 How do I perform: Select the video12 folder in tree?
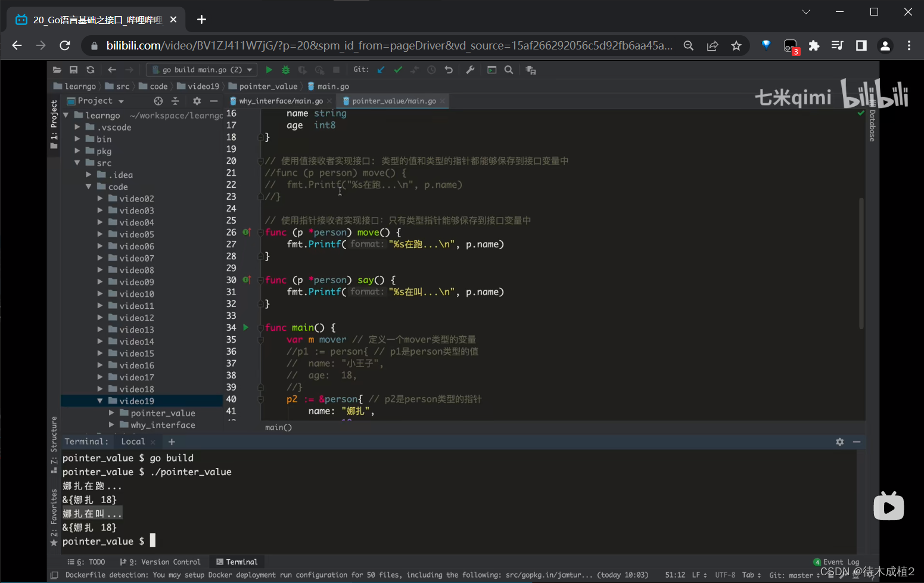[x=136, y=318]
